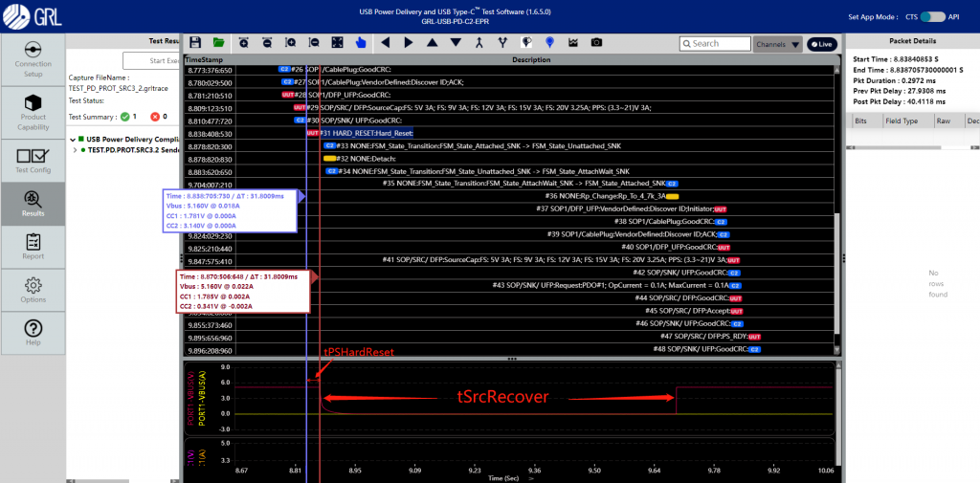Select packet #47 PS_RDY row
Viewport: 980px width, 483px height.
(x=509, y=337)
